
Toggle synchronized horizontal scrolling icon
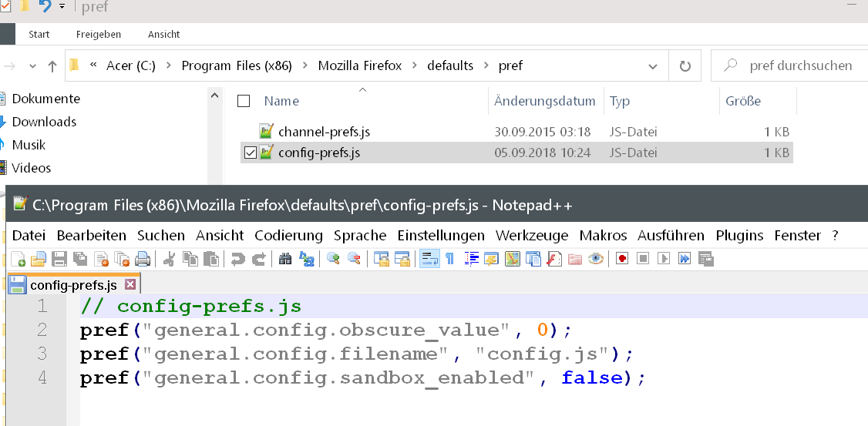tap(402, 258)
